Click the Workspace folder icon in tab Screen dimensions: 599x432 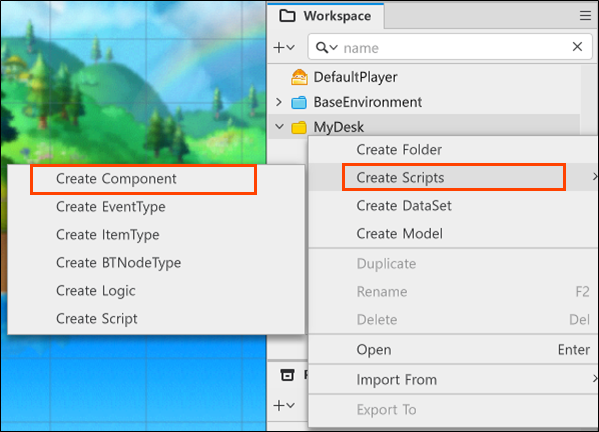tap(287, 16)
